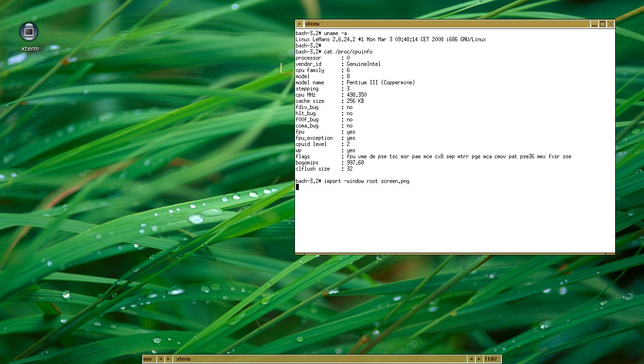
Task: Click the block cursor in the terminal
Action: (x=297, y=187)
